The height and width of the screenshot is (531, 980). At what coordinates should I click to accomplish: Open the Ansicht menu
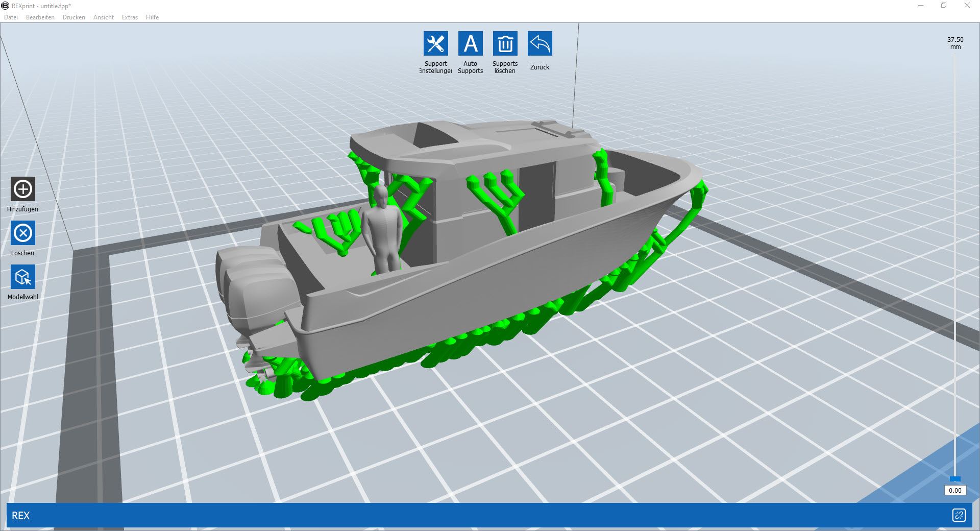point(104,17)
